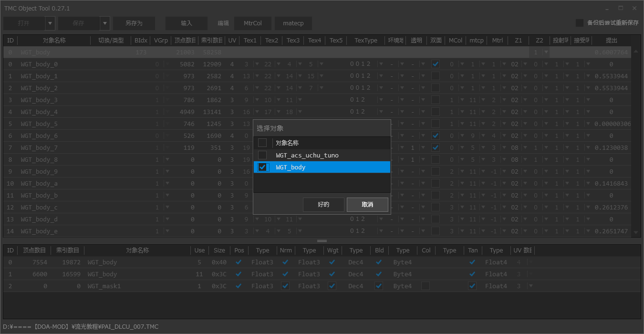This screenshot has width=644, height=334.
Task: Open UV count dropdown for WGT_mask1 row
Action: point(530,286)
